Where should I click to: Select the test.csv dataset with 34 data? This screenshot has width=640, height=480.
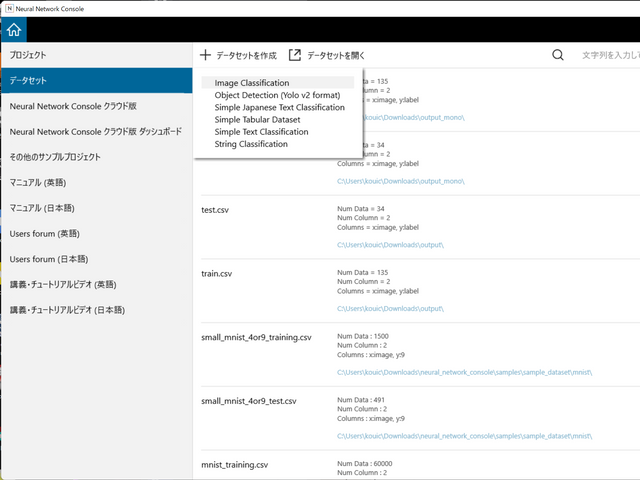pos(215,210)
